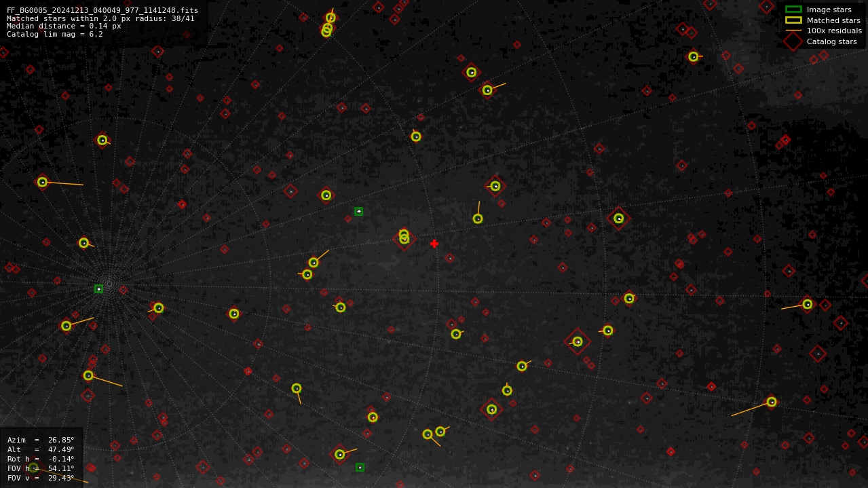This screenshot has width=868, height=488.
Task: Click the red cross at image center
Action: [x=434, y=244]
